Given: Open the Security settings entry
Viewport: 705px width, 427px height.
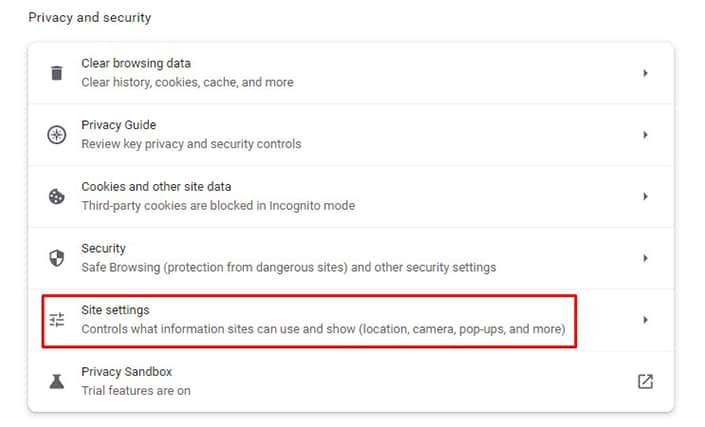Looking at the screenshot, I should 351,258.
